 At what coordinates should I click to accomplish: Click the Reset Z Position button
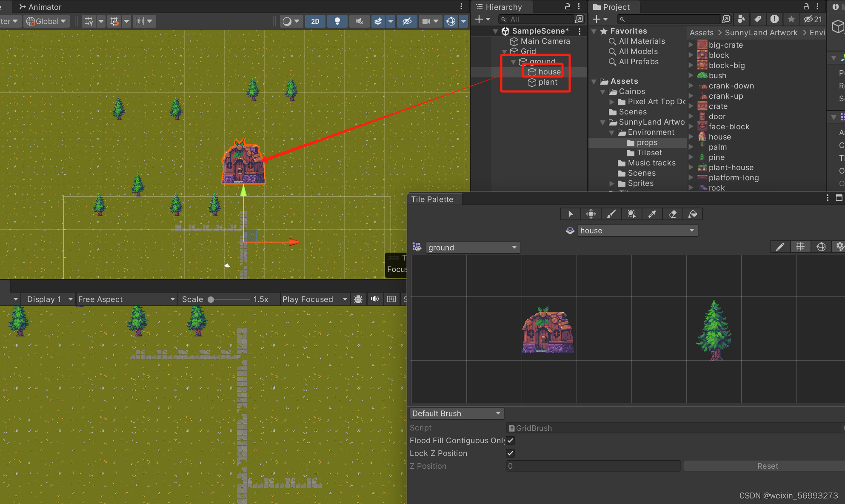767,466
